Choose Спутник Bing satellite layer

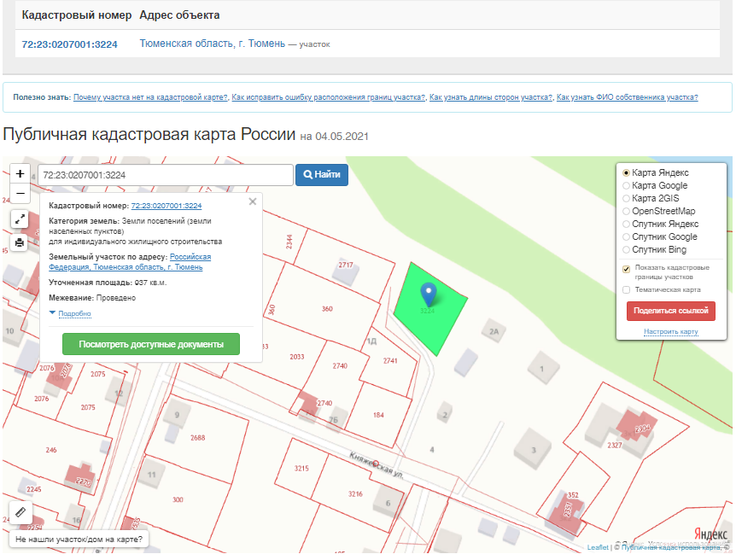626,250
